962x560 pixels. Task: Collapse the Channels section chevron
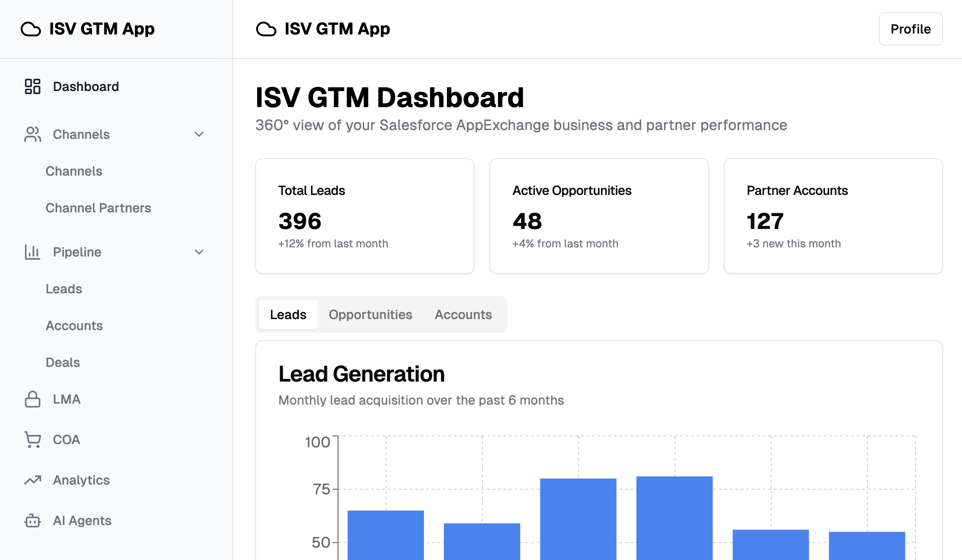coord(199,134)
